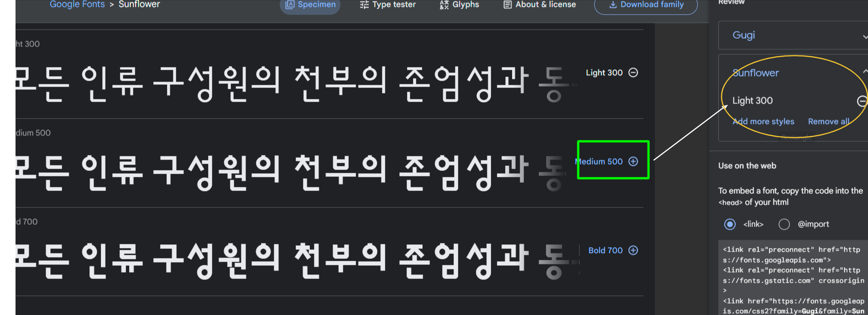This screenshot has height=315, width=868.
Task: Click Add more styles link
Action: tap(763, 121)
